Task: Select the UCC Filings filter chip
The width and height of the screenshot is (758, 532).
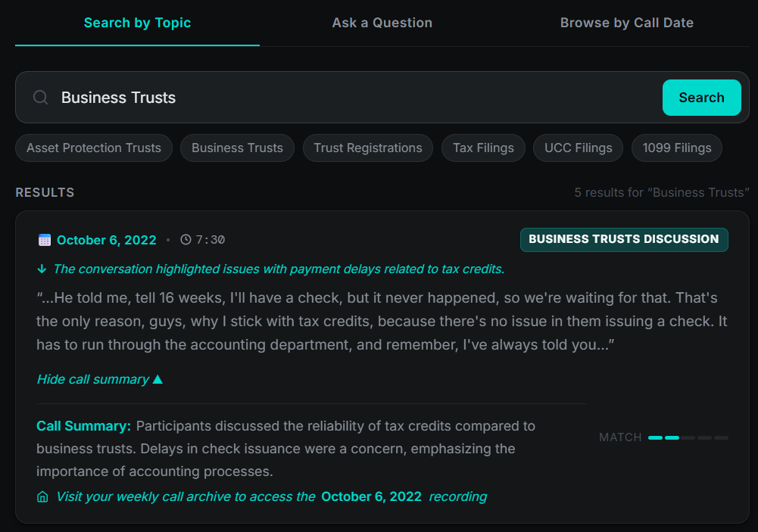Action: (x=578, y=148)
